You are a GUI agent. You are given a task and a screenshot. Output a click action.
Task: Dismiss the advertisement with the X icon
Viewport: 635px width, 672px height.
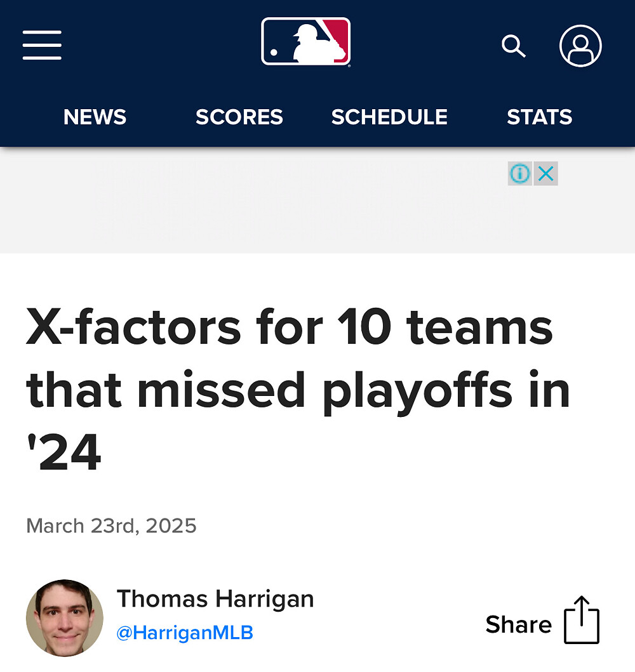pyautogui.click(x=545, y=175)
